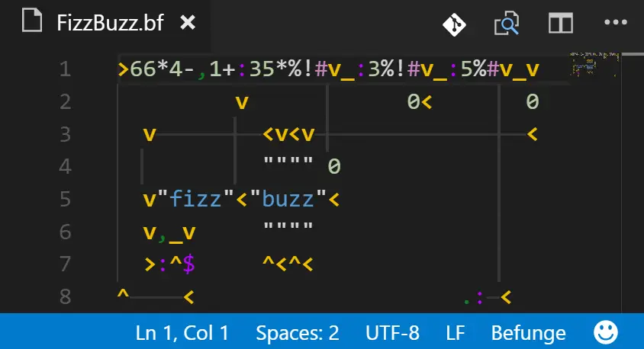Close the FizzBuzz.bf tab
This screenshot has height=349, width=644.
click(x=188, y=23)
